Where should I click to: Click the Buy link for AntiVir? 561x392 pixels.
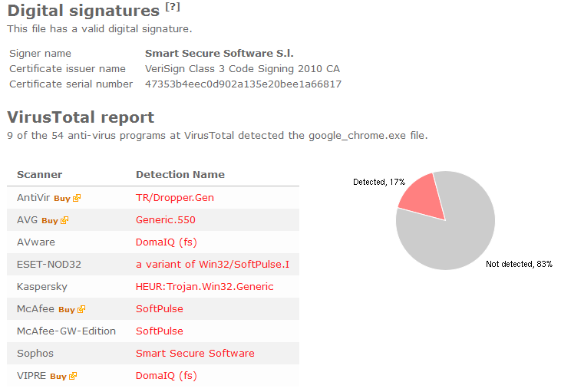click(62, 199)
